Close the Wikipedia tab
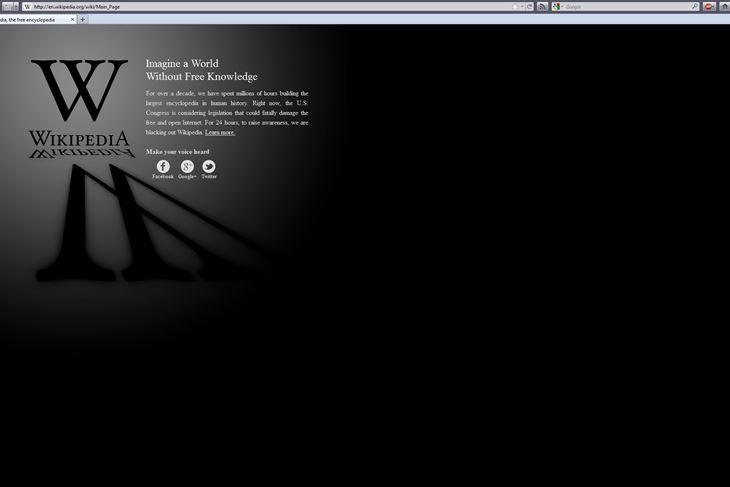 (72, 20)
